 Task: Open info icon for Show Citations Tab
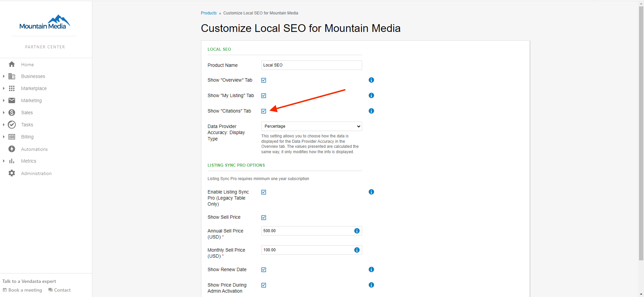point(371,111)
